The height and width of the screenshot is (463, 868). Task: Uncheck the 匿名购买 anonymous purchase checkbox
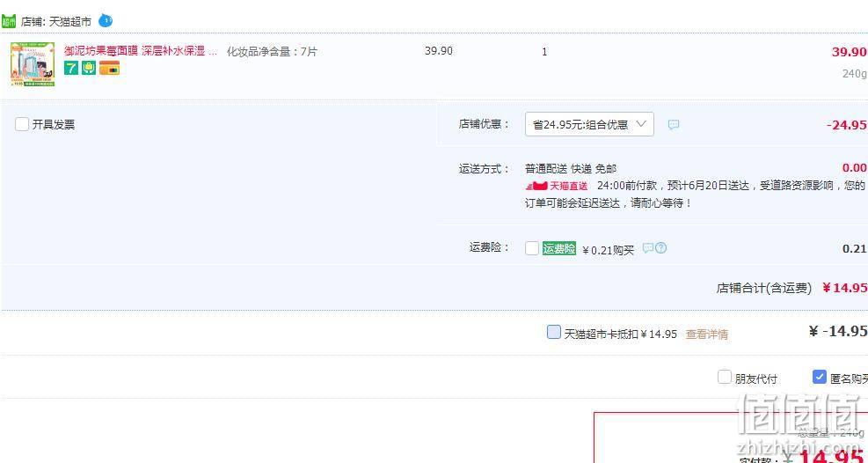click(820, 377)
